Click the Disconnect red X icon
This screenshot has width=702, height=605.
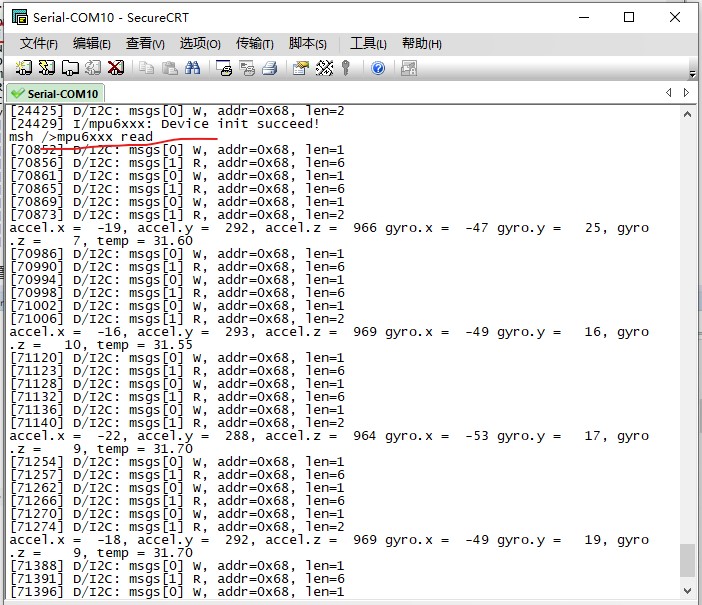click(x=116, y=68)
